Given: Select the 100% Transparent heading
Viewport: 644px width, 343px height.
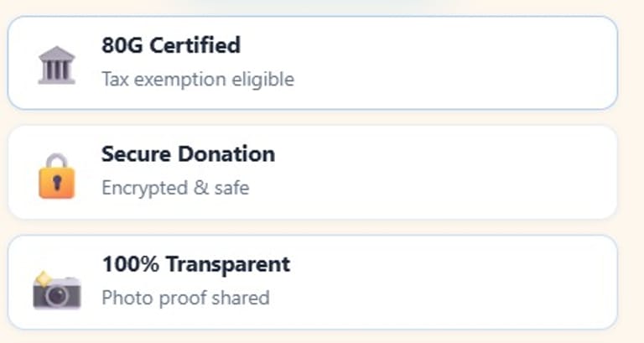Looking at the screenshot, I should (x=195, y=264).
